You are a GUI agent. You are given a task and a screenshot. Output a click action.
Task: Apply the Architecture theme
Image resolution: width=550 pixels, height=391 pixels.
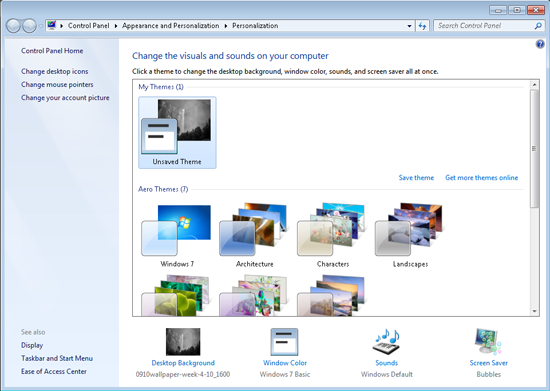[254, 235]
